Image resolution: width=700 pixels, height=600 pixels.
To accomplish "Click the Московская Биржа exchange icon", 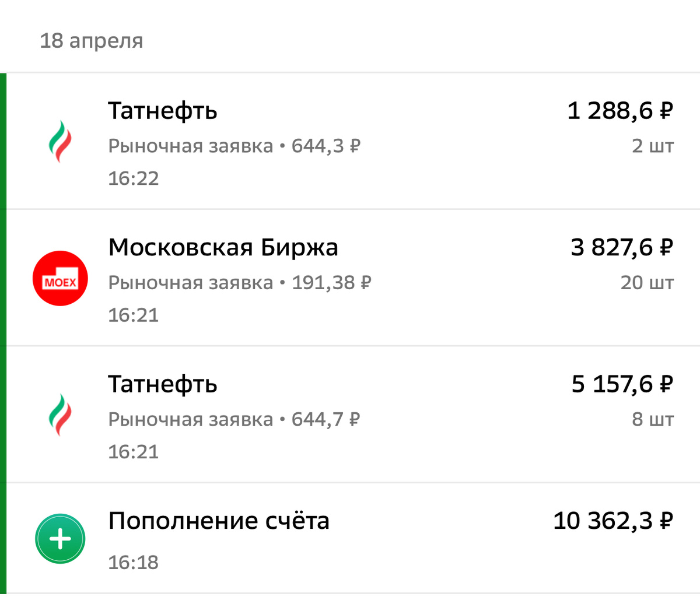I will 60,278.
